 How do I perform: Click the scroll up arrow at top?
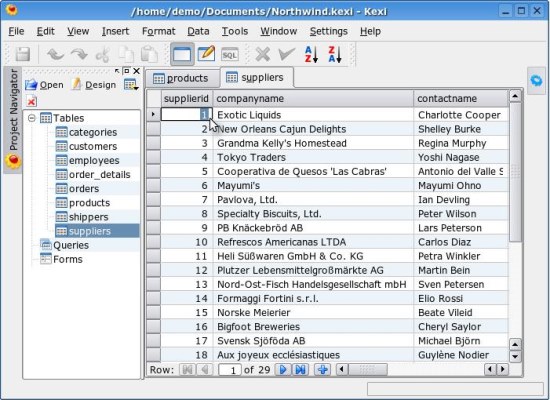[515, 96]
